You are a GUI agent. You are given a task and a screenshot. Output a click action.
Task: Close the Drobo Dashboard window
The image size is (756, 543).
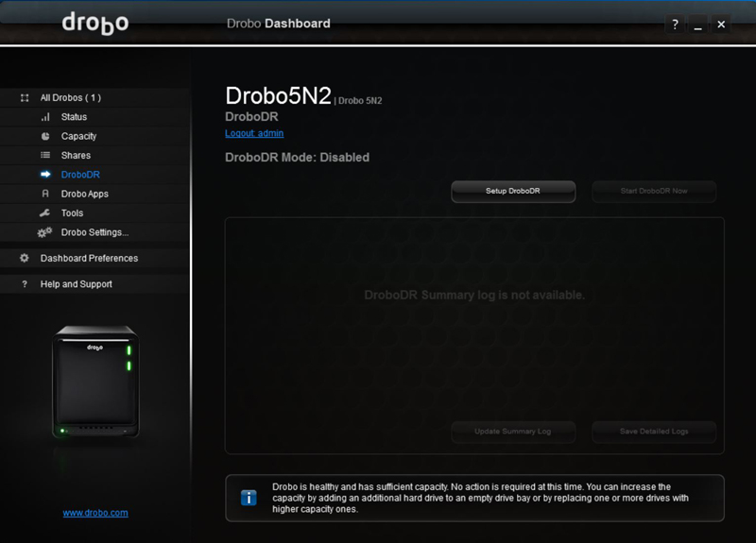pos(721,25)
